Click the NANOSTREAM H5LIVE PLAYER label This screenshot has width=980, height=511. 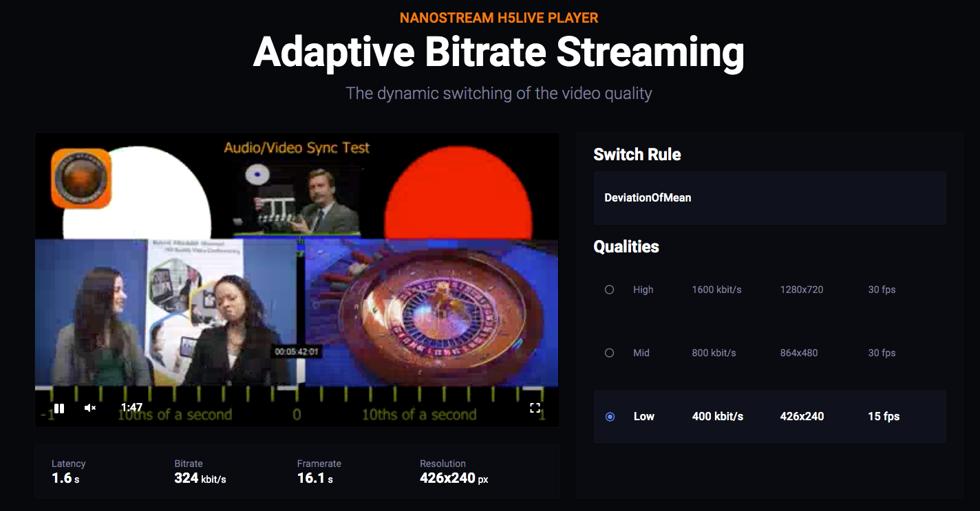coord(498,18)
